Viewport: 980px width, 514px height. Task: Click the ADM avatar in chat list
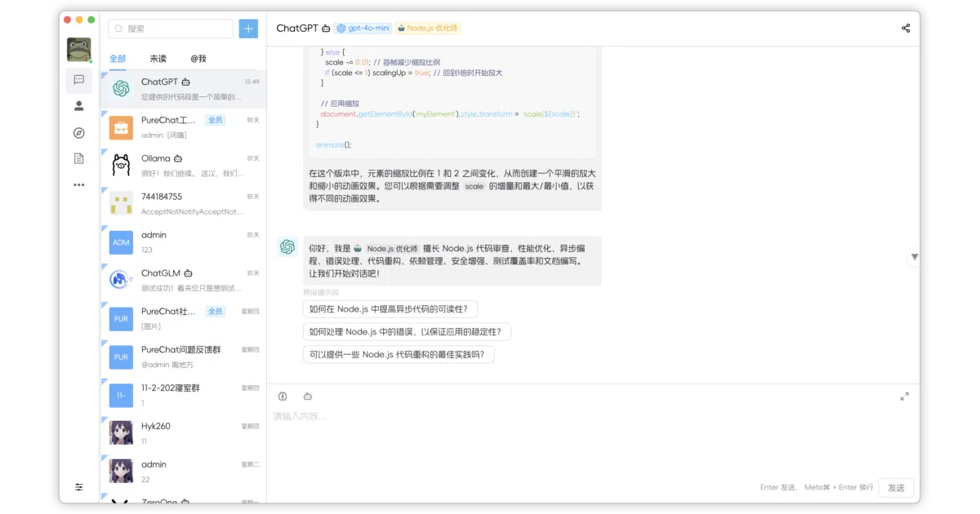[121, 242]
